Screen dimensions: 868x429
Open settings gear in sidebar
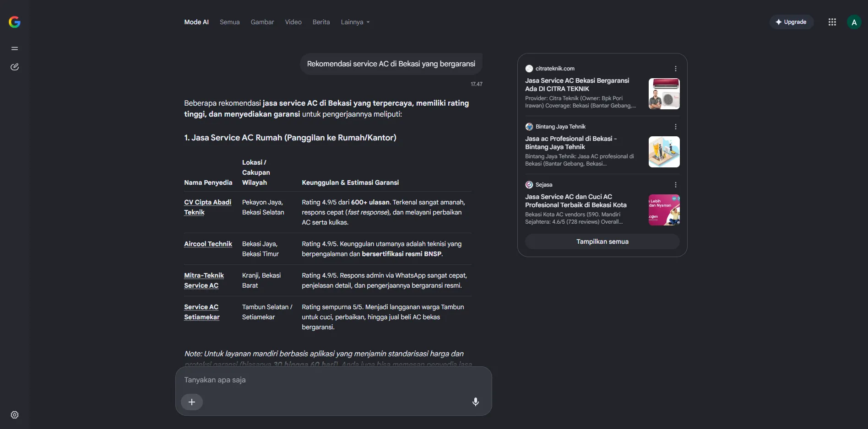click(x=15, y=415)
